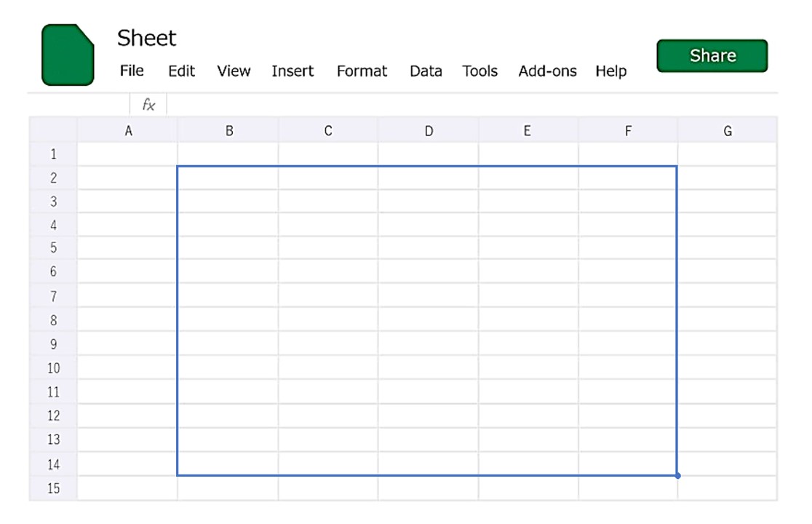Click the Sheet document title
This screenshot has height=524, width=812.
click(x=147, y=38)
